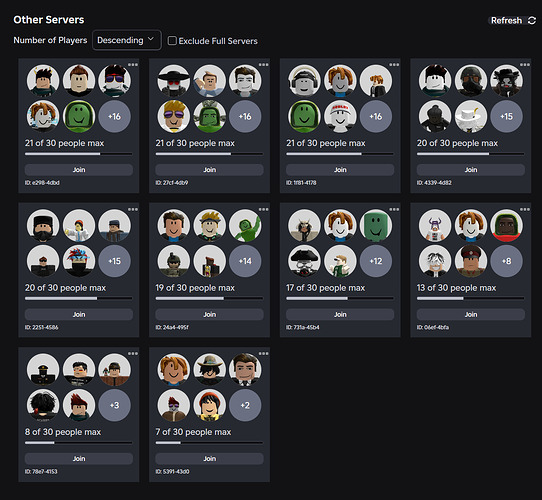Show the +8 extra players on the 13-player server
Viewport: 542px width, 500px height.
coord(506,261)
